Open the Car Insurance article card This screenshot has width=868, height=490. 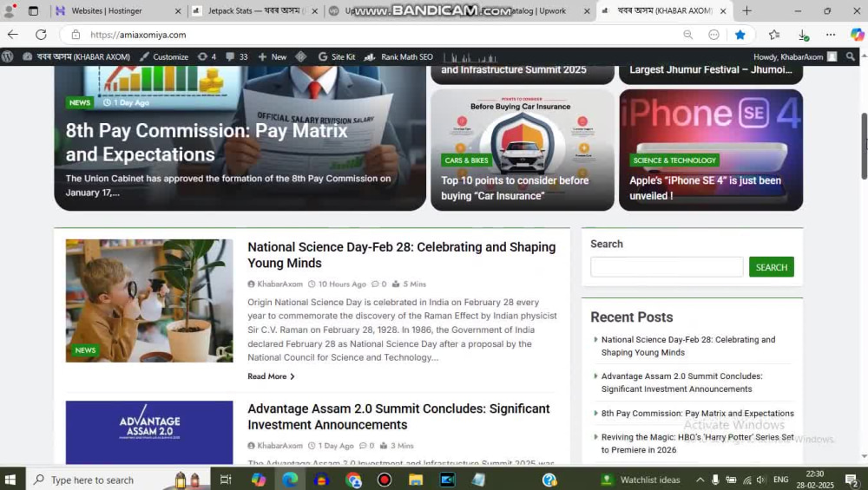click(522, 150)
